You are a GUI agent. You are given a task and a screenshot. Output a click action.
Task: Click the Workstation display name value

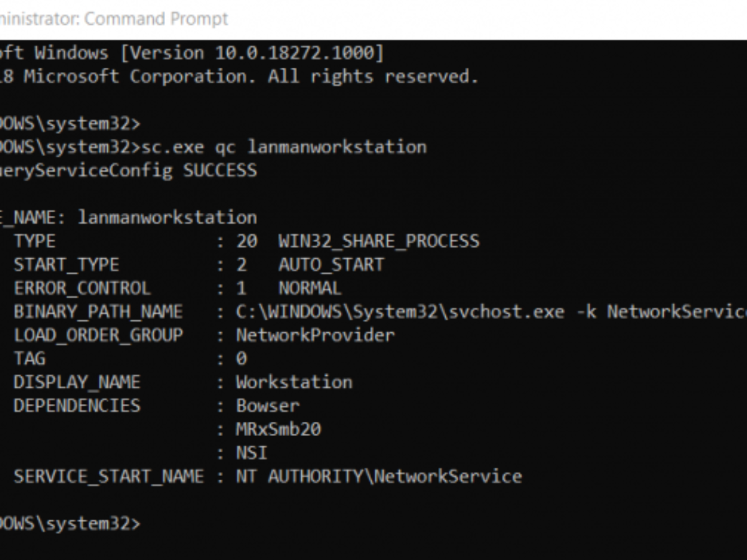point(294,382)
